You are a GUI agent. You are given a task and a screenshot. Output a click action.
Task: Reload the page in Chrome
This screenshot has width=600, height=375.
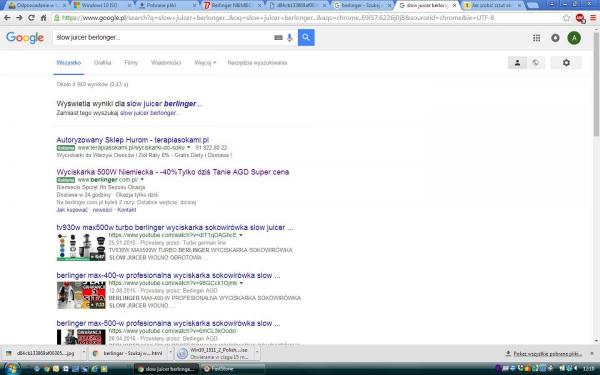click(31, 18)
